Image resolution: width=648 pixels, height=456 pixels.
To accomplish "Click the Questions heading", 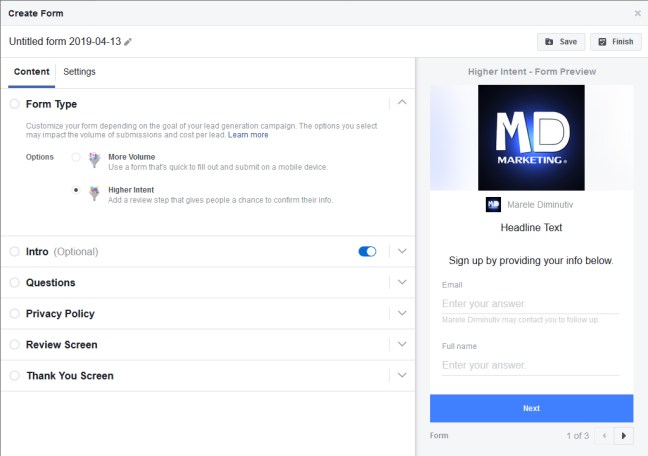I will [x=50, y=283].
